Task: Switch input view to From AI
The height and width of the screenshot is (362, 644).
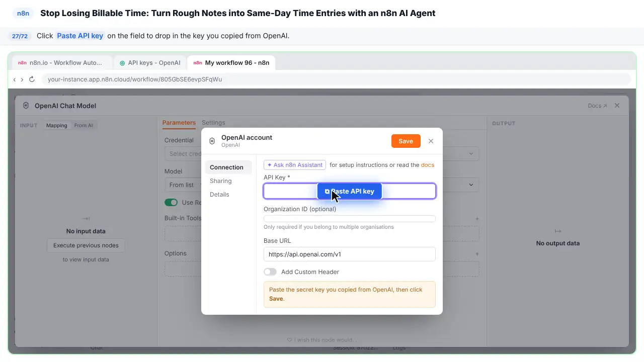Action: click(x=84, y=126)
